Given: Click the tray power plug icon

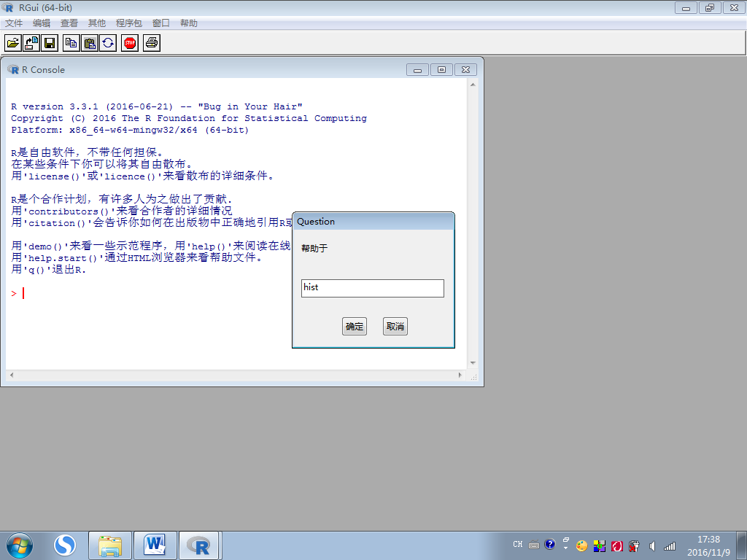Looking at the screenshot, I should [634, 546].
